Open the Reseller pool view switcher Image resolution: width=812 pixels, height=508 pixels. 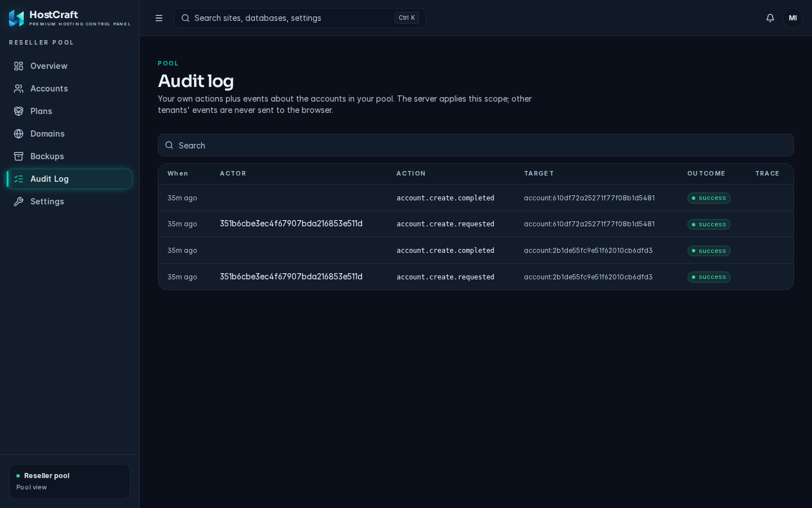click(x=70, y=481)
